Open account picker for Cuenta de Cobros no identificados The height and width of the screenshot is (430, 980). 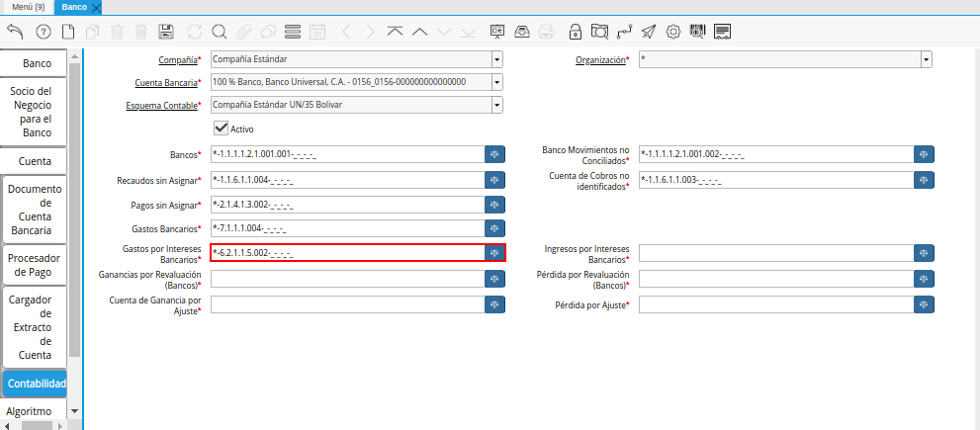click(x=924, y=180)
